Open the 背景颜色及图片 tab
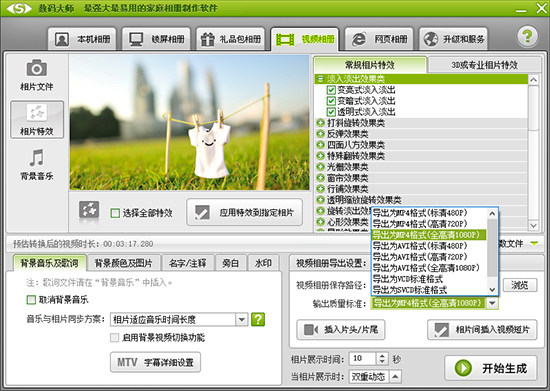Screen dimensions: 550x391 pyautogui.click(x=123, y=263)
